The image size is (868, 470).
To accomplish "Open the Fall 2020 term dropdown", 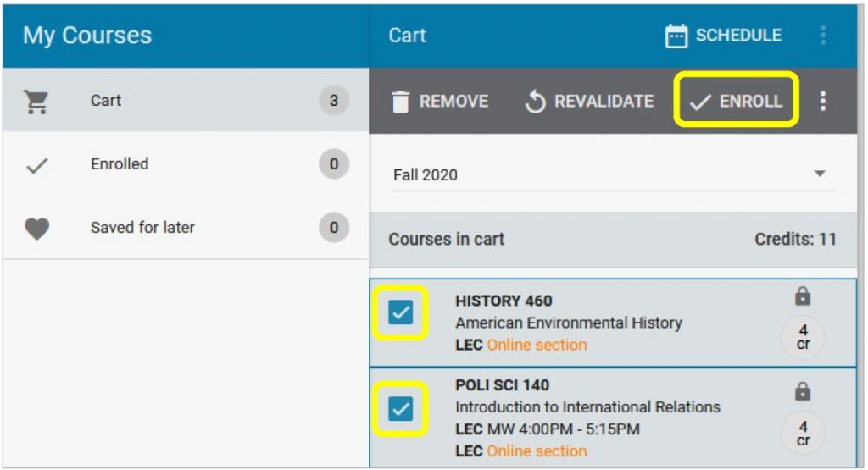I will point(612,175).
